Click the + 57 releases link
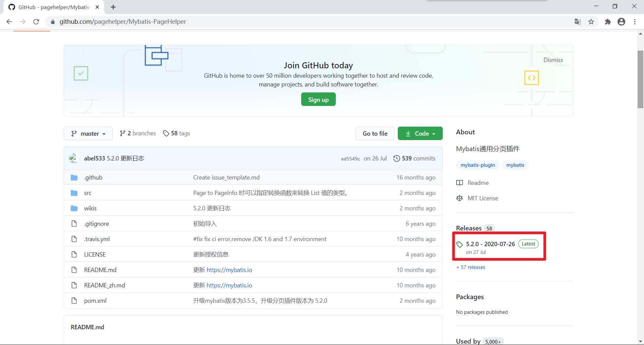Screen dimensions: 644x345 pyautogui.click(x=471, y=267)
